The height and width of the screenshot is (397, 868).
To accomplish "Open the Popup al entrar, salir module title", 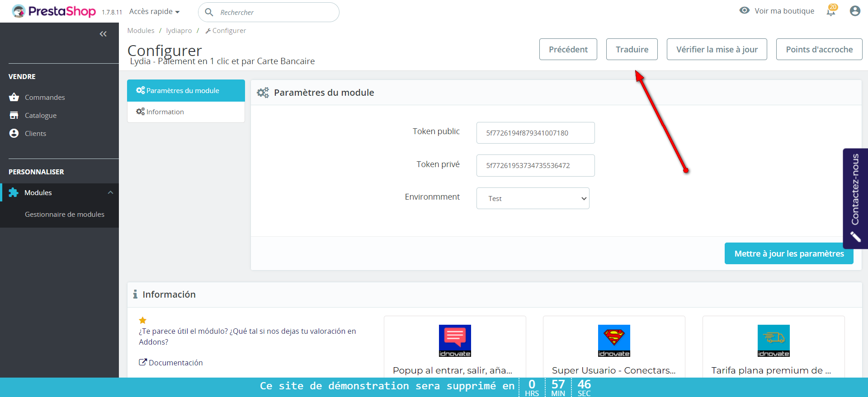I will coord(453,370).
